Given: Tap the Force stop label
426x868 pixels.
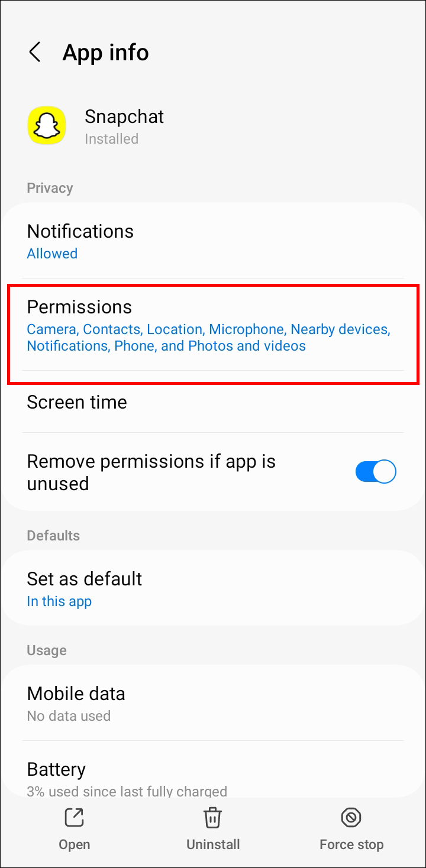Looking at the screenshot, I should tap(351, 844).
